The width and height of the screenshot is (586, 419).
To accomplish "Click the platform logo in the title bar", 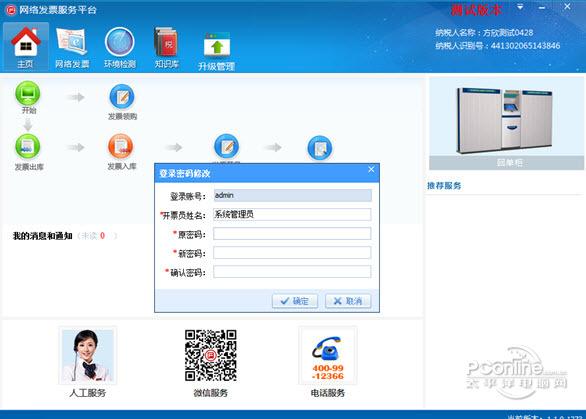I will pos(10,10).
